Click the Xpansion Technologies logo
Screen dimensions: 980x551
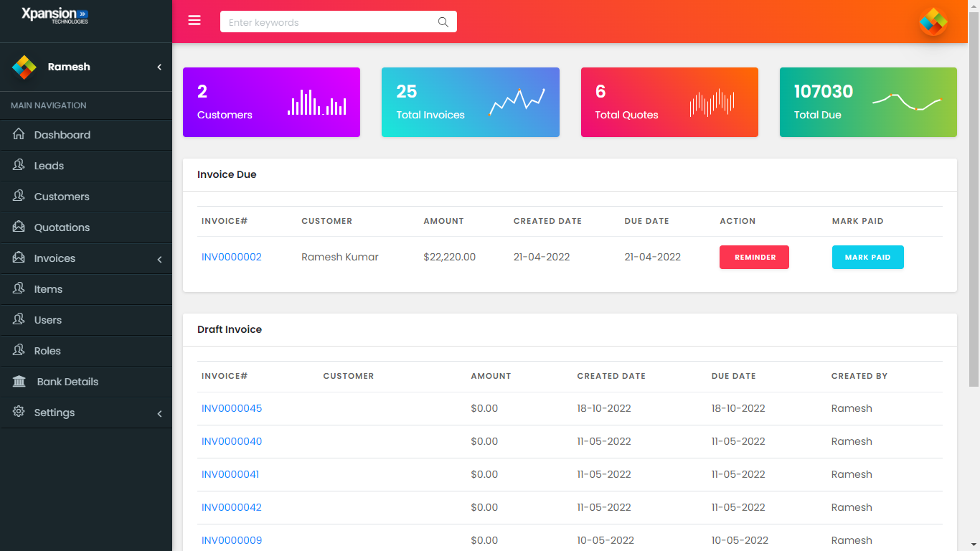coord(54,16)
